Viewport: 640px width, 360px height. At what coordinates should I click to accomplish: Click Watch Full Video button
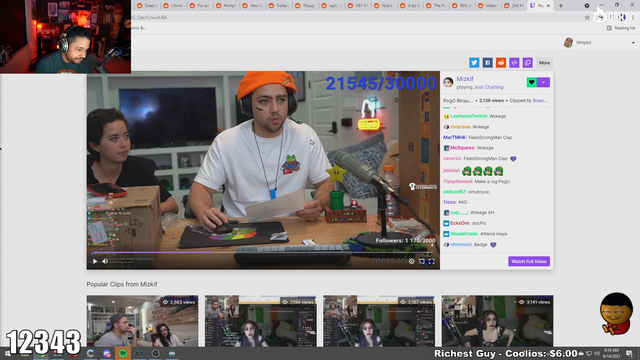point(529,261)
